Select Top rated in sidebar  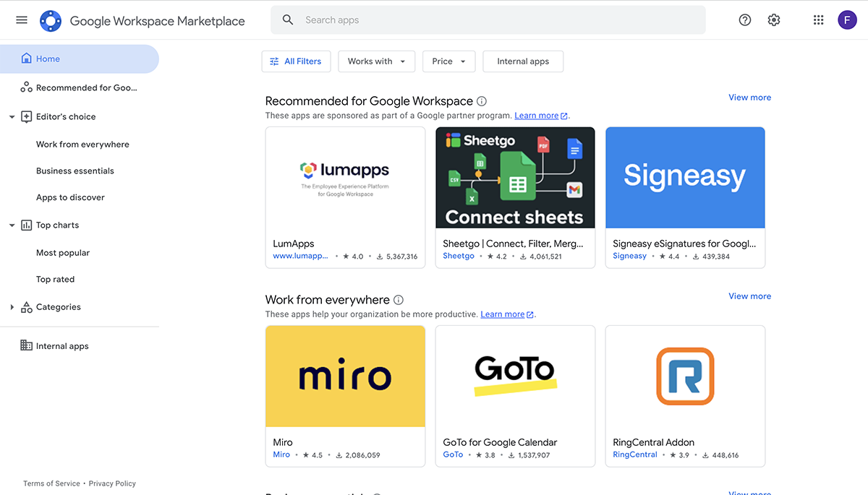55,280
